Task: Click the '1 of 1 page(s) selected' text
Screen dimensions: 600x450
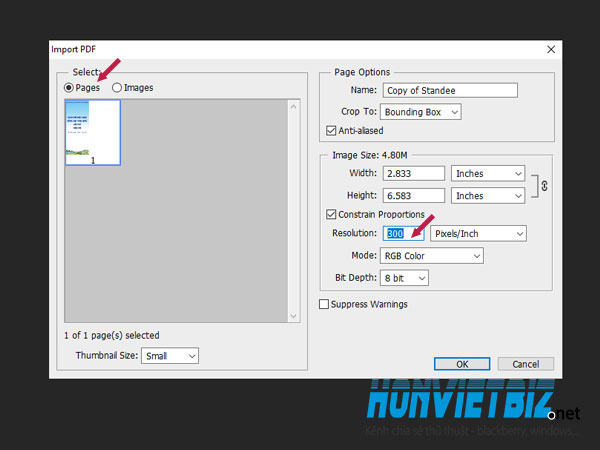Action: pyautogui.click(x=112, y=336)
